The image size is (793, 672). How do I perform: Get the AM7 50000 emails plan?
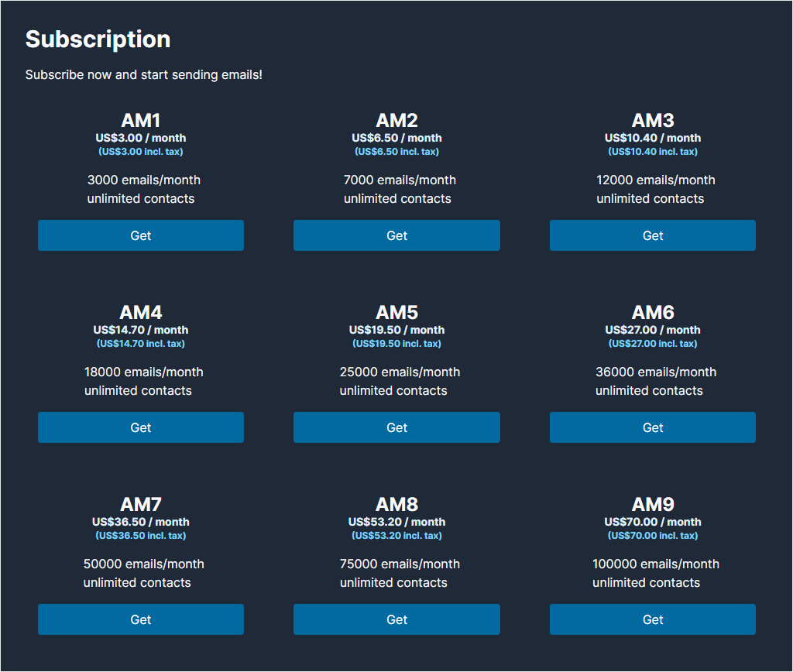(x=140, y=619)
